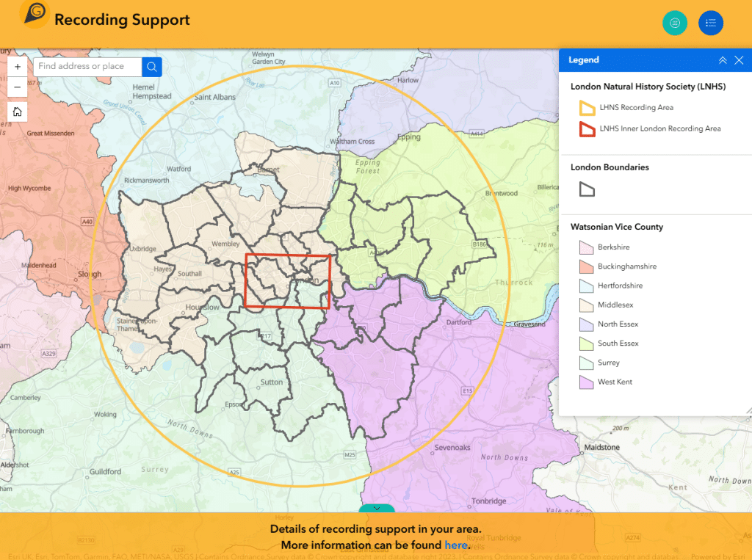Click the Saint Albans label on map
Image resolution: width=752 pixels, height=560 pixels.
click(215, 97)
